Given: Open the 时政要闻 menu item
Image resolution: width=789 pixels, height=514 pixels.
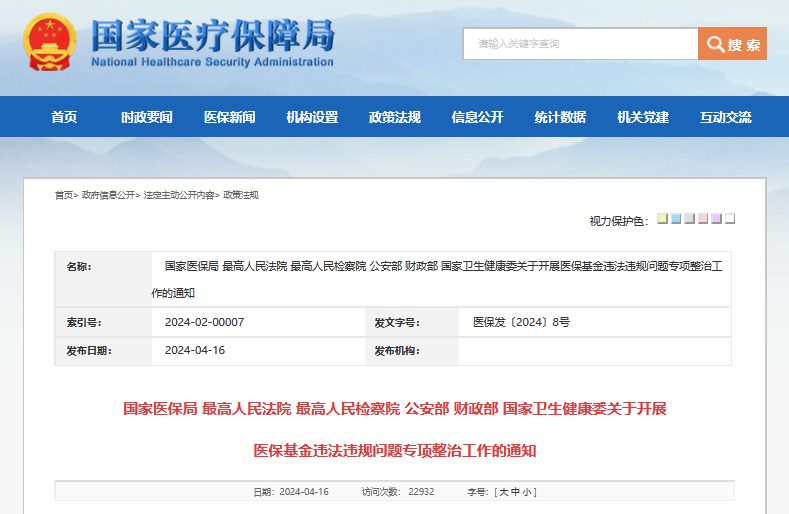Looking at the screenshot, I should (146, 117).
